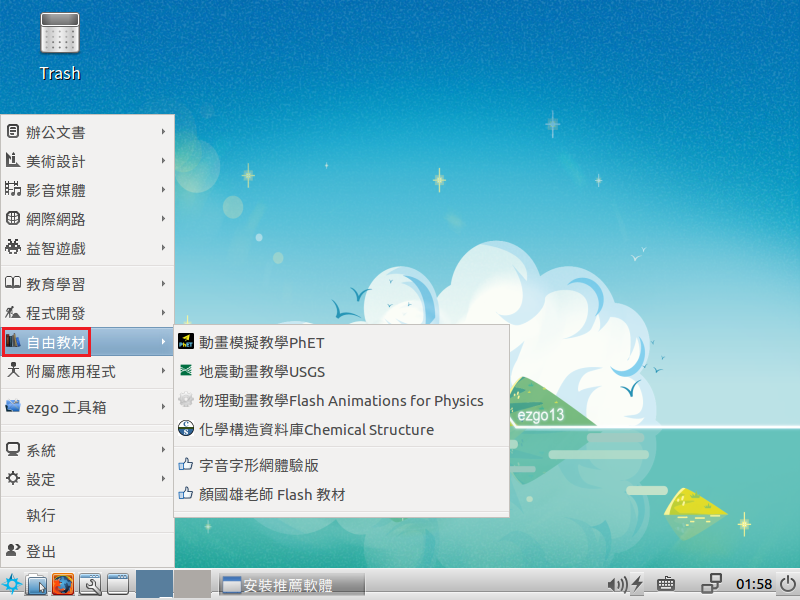The height and width of the screenshot is (600, 800).
Task: Click the 美術設計 menu icon
Action: (13, 160)
